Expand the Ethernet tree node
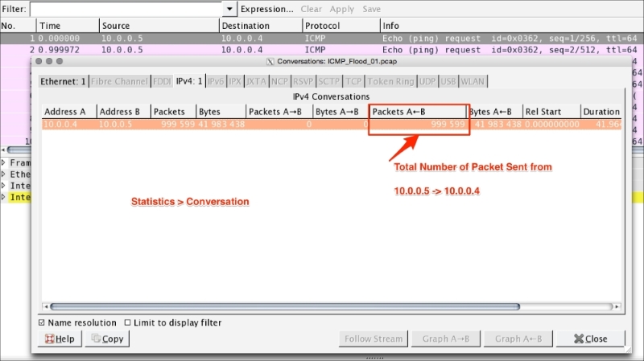The image size is (644, 361). 3,174
